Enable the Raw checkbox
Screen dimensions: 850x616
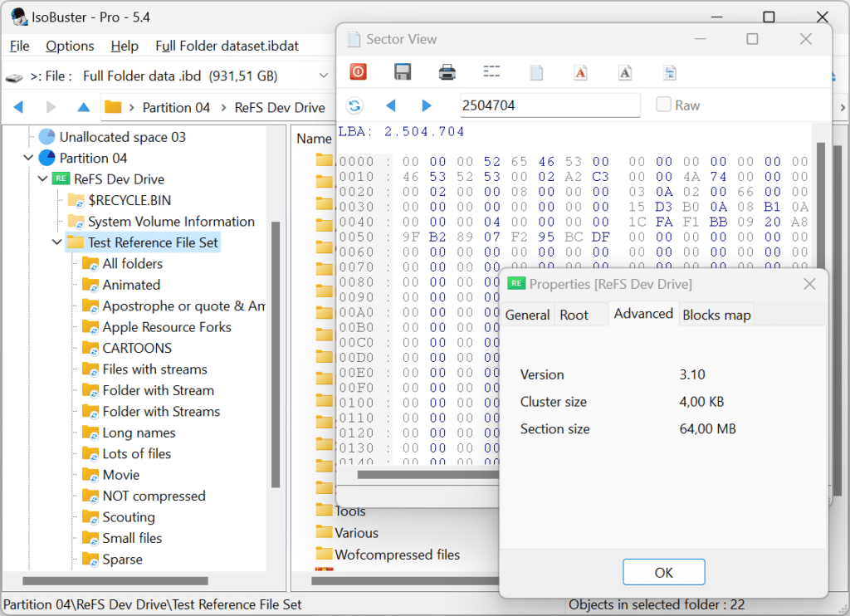(663, 104)
